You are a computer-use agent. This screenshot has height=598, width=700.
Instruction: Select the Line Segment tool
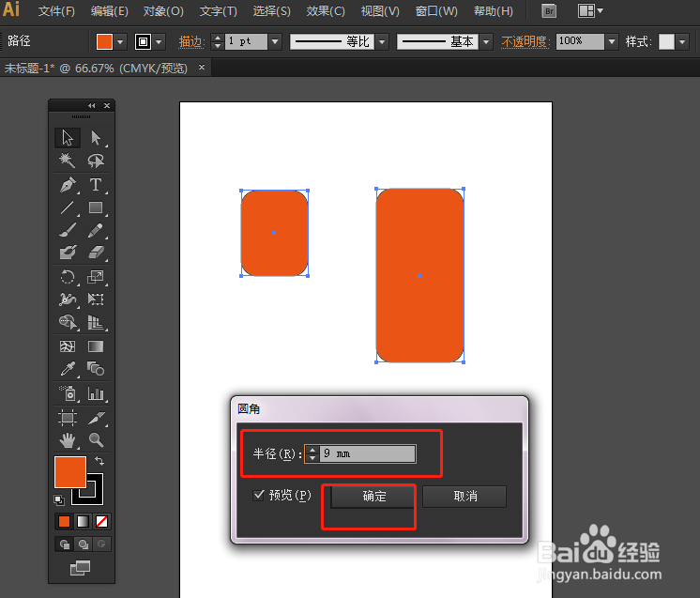click(68, 207)
